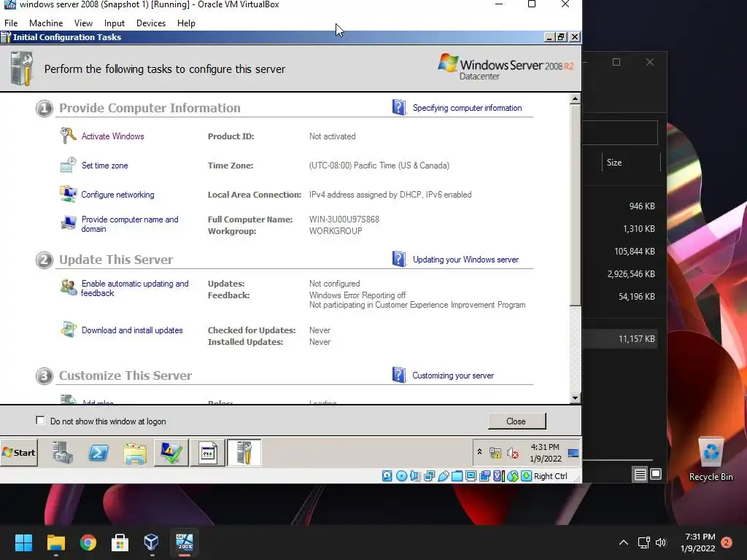Click the Set time zone clock icon
This screenshot has width=747, height=560.
pos(68,166)
